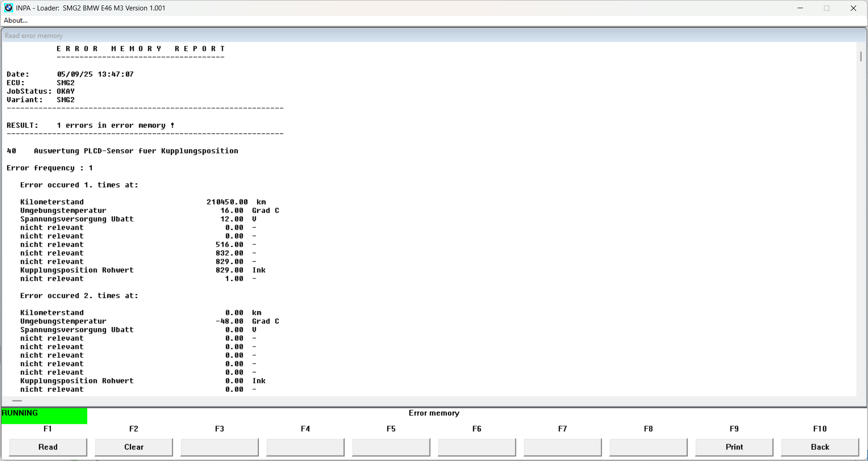The height and width of the screenshot is (461, 868).
Task: Click the F1 key label
Action: pos(48,429)
